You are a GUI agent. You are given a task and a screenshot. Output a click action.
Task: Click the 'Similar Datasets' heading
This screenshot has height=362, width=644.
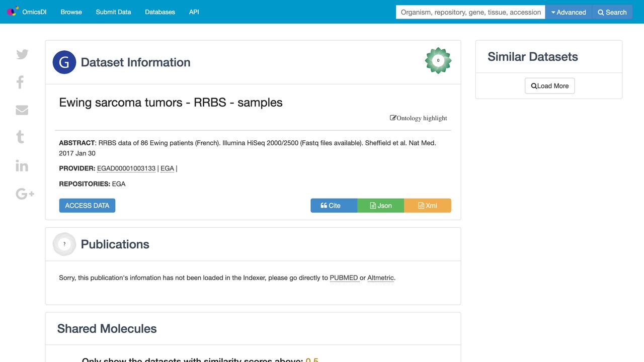[x=533, y=57]
